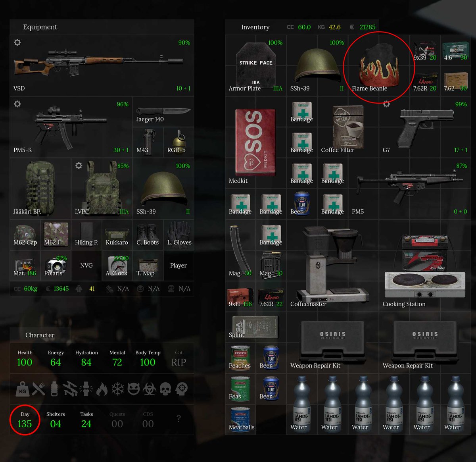The image size is (476, 462).
Task: Select the Mag. 10 magazine
Action: 271,266
